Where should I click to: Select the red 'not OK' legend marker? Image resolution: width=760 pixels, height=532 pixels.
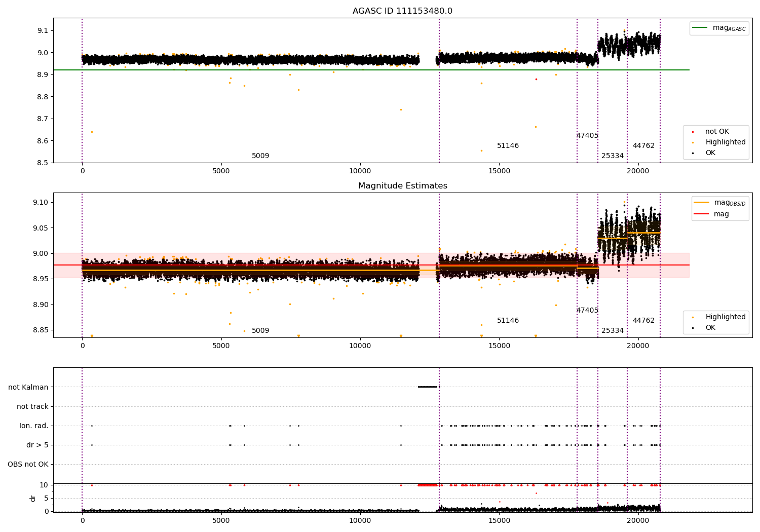(693, 132)
